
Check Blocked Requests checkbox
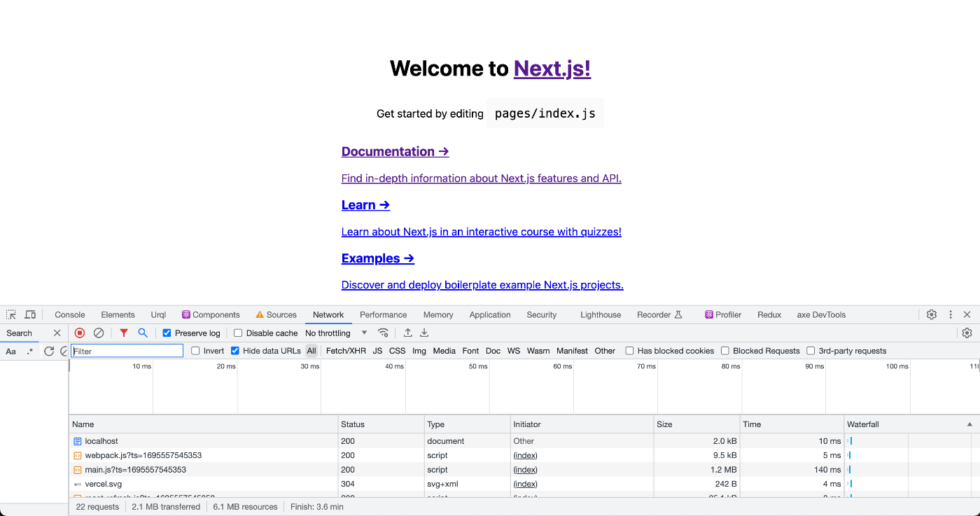[725, 351]
